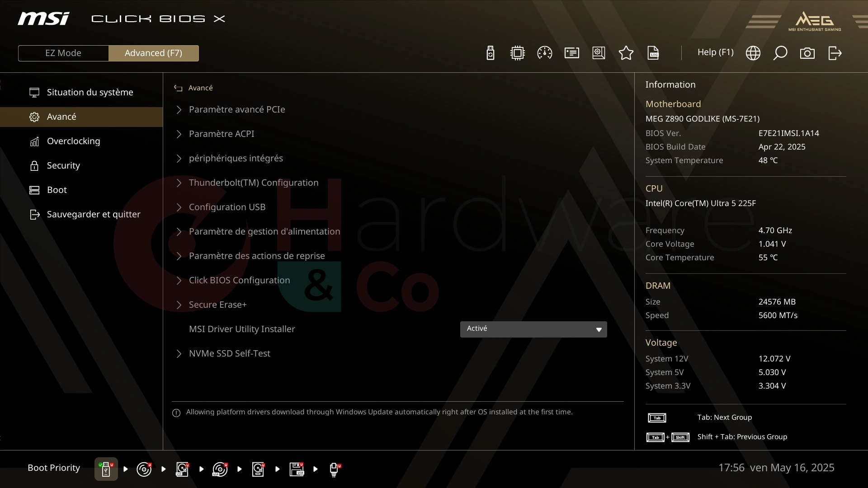Screen dimensions: 868x488
Task: Select Avancé in sidebar
Action: point(81,117)
